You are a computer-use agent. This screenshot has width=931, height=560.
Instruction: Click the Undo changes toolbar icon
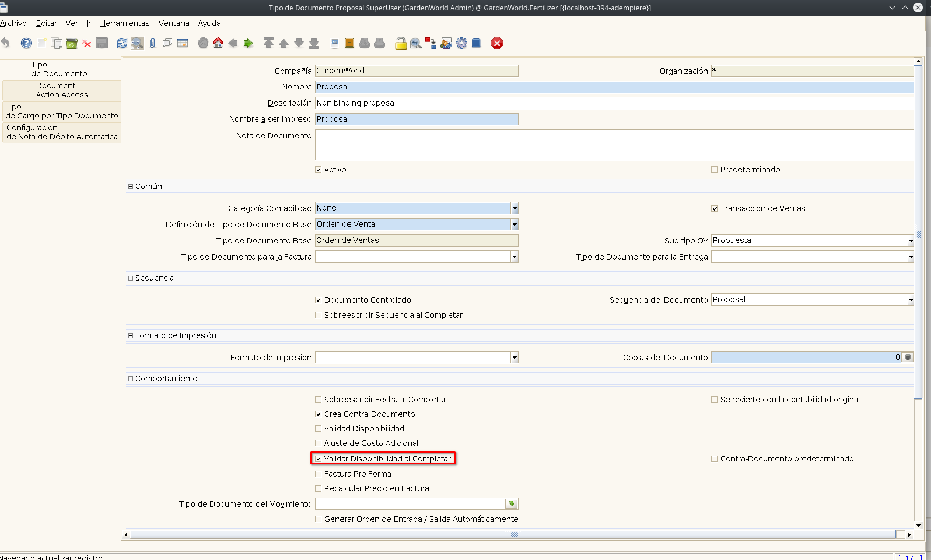5,43
